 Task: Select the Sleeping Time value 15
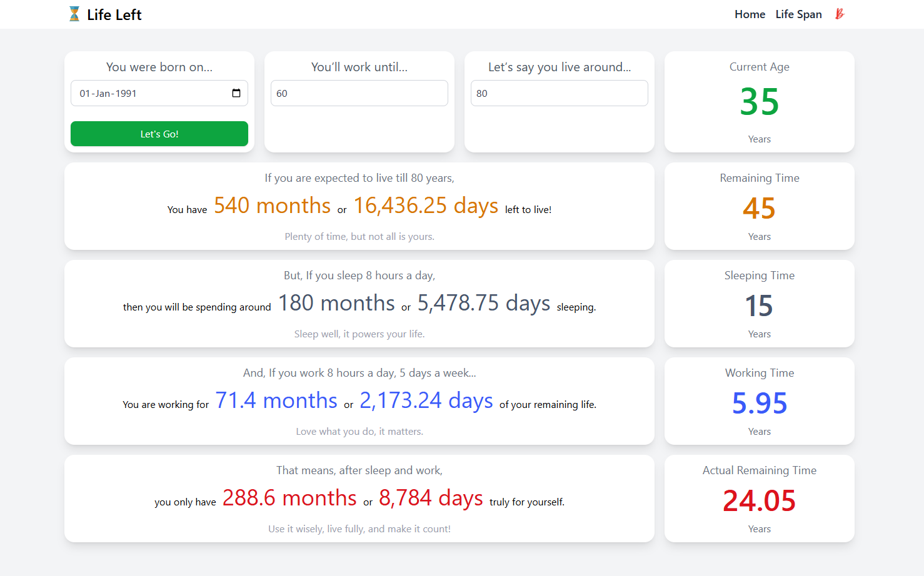[x=759, y=305]
